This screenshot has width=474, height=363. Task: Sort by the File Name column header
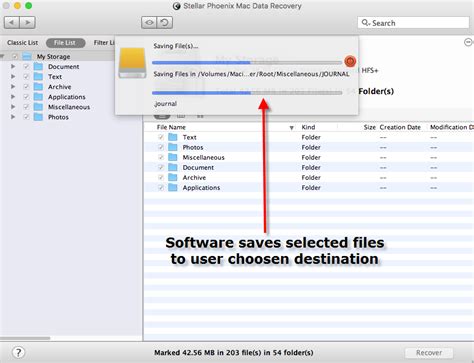coord(171,127)
